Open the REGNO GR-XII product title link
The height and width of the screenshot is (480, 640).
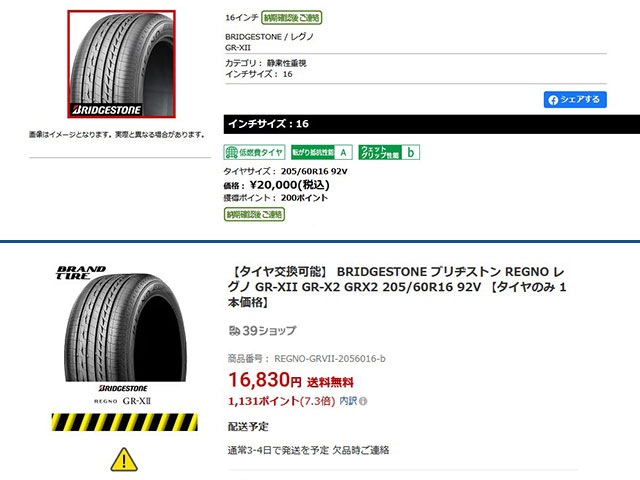point(397,287)
